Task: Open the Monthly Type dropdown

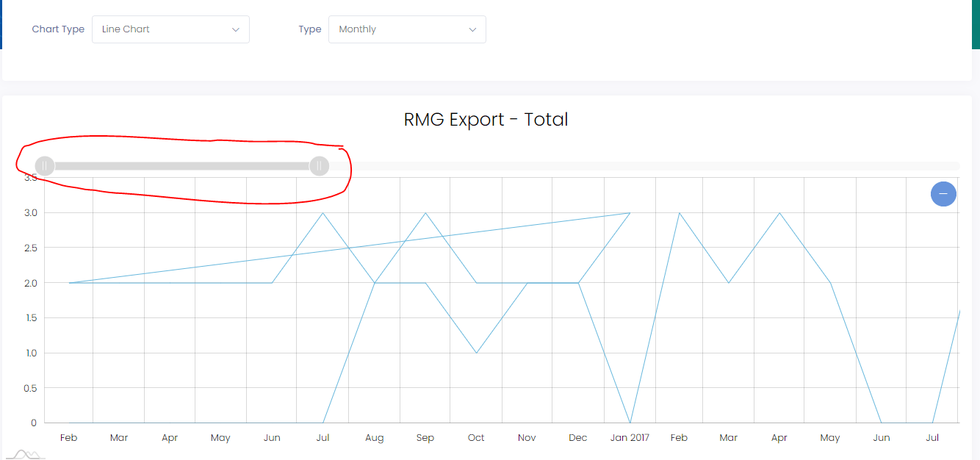Action: [407, 29]
